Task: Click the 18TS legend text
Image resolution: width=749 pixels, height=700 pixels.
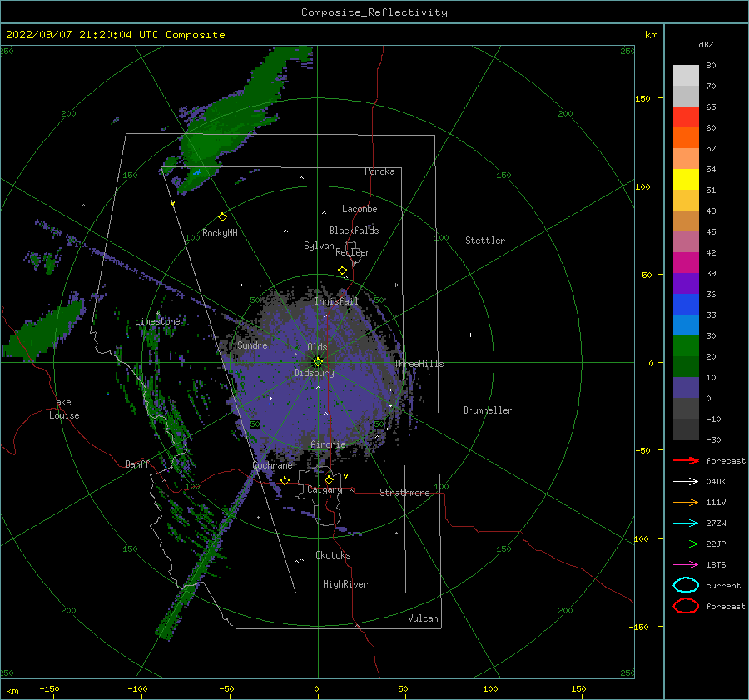Action: click(716, 565)
